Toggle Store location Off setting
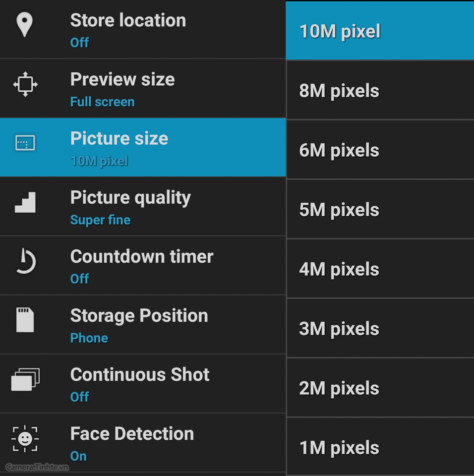 click(x=143, y=29)
